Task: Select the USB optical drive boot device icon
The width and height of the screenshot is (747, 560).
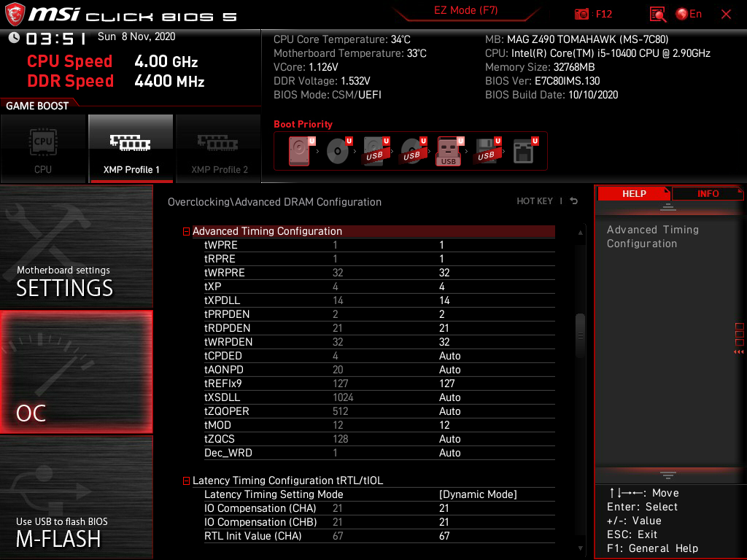Action: [x=414, y=151]
